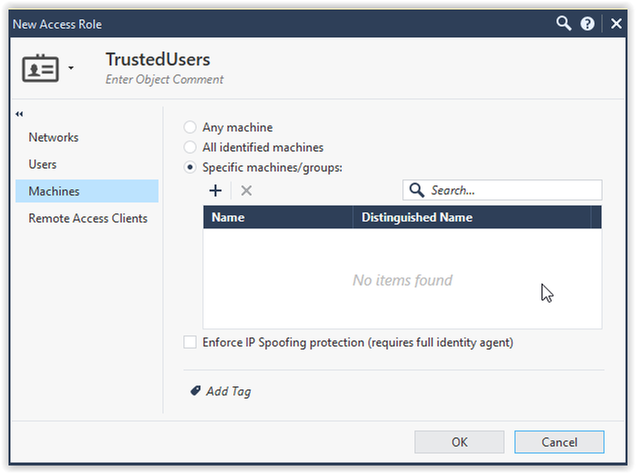Go to the Networks section

click(53, 138)
